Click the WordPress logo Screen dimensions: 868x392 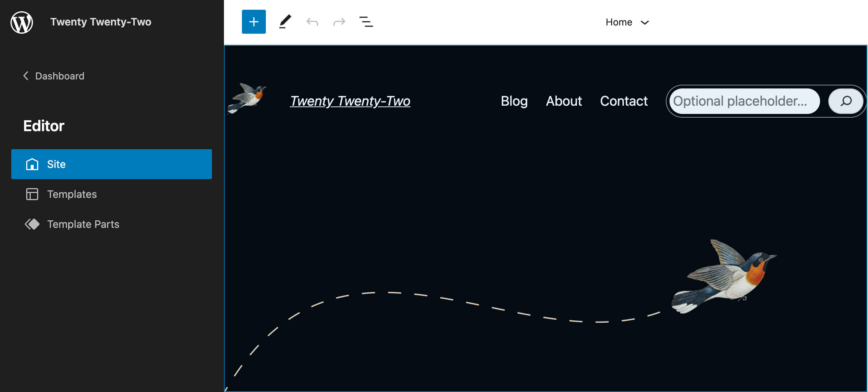point(21,22)
